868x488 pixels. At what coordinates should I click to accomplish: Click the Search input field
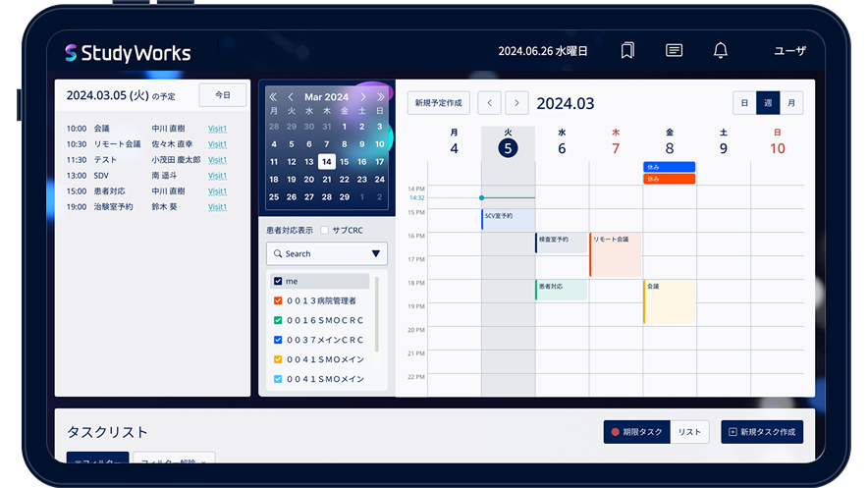(x=327, y=253)
